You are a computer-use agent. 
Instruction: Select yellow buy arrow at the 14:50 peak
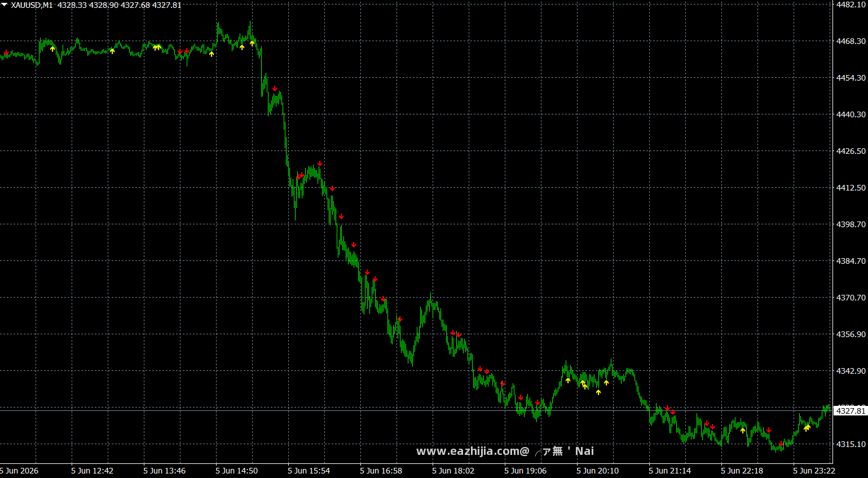point(252,43)
